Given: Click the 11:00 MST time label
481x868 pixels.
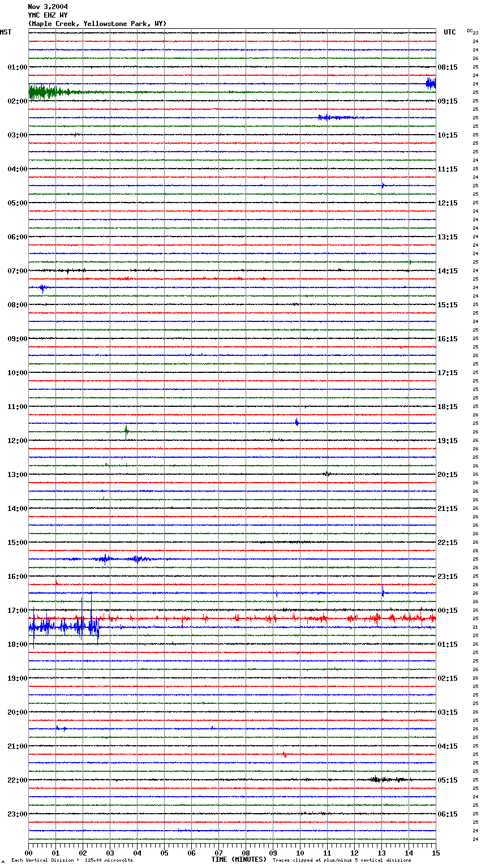Looking at the screenshot, I should point(17,407).
